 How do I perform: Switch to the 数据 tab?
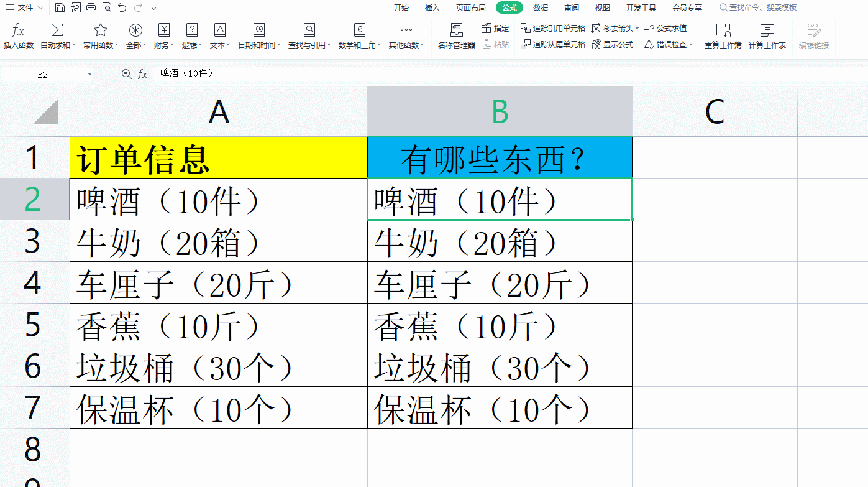(541, 7)
